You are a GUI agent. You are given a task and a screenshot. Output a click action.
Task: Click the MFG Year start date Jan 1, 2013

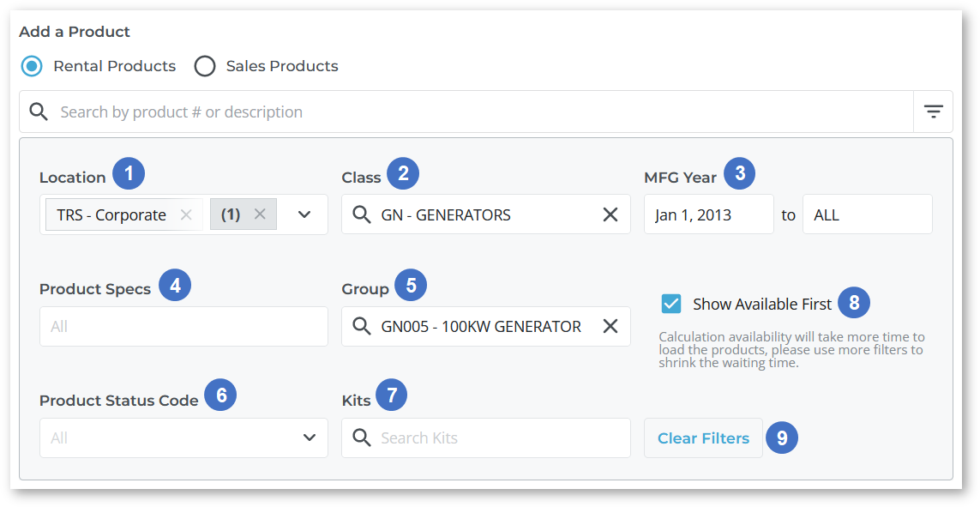pos(709,214)
